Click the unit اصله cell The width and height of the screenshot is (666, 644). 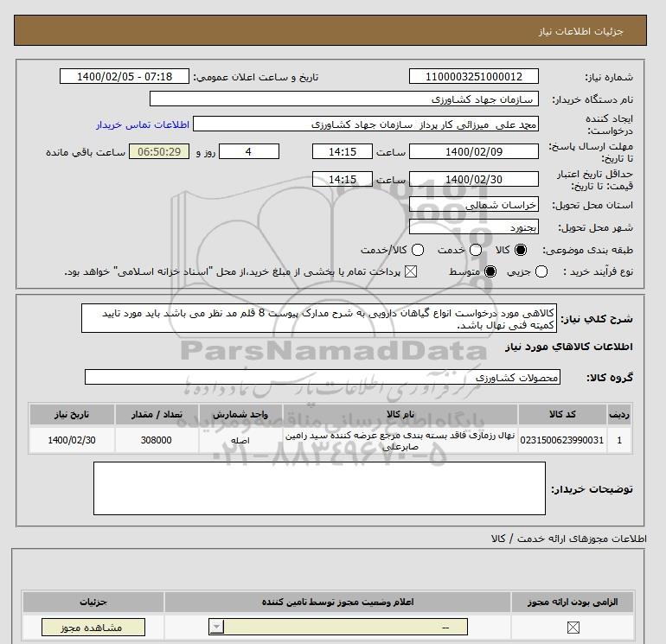coord(240,440)
